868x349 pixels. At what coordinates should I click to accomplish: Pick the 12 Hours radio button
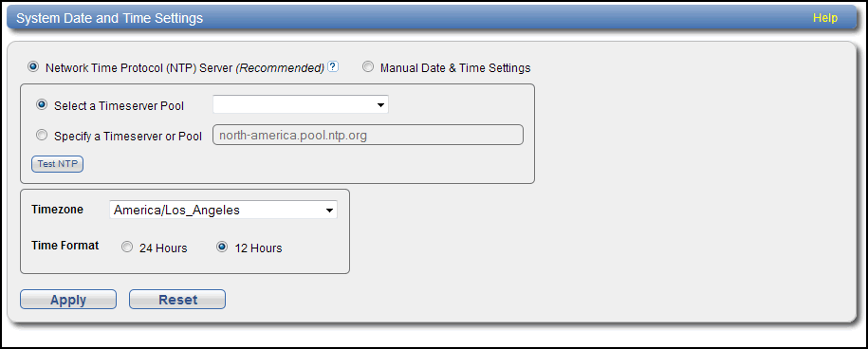tap(223, 248)
